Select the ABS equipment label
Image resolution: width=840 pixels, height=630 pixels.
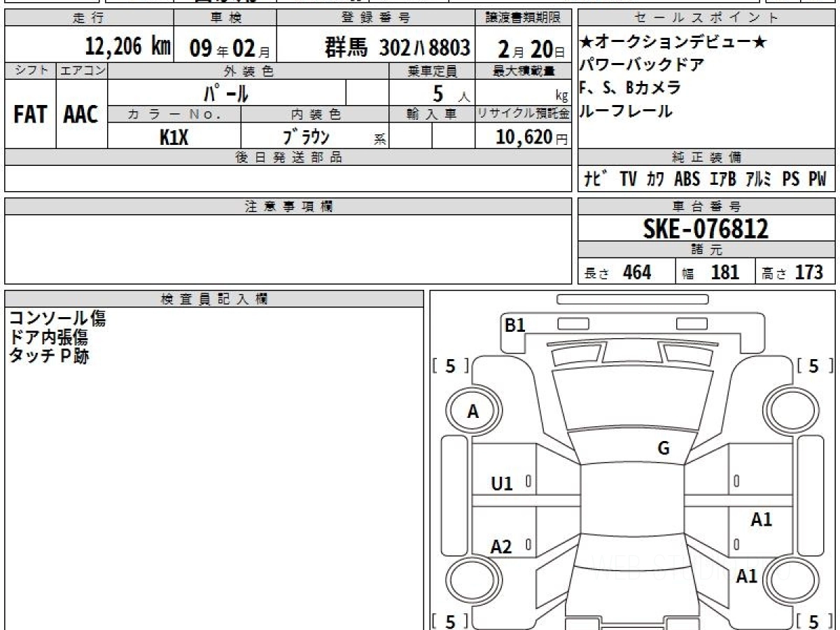[687, 179]
